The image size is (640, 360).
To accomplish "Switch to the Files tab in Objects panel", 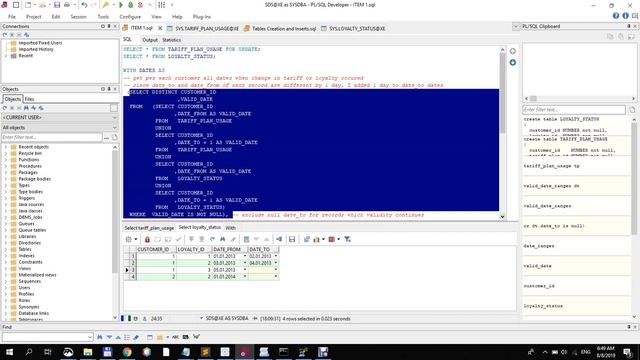I will 29,99.
